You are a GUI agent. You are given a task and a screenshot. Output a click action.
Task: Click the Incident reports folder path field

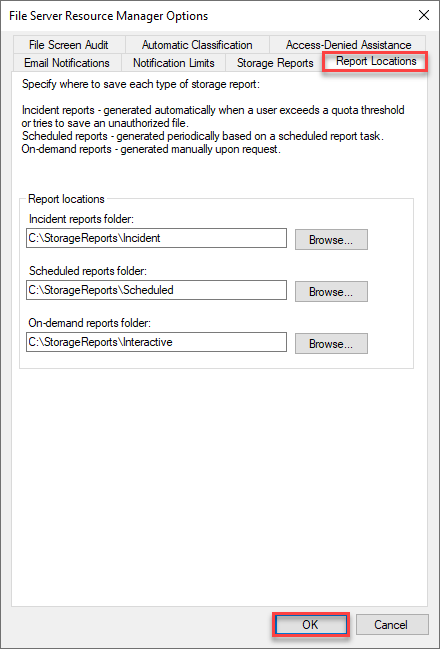click(156, 238)
